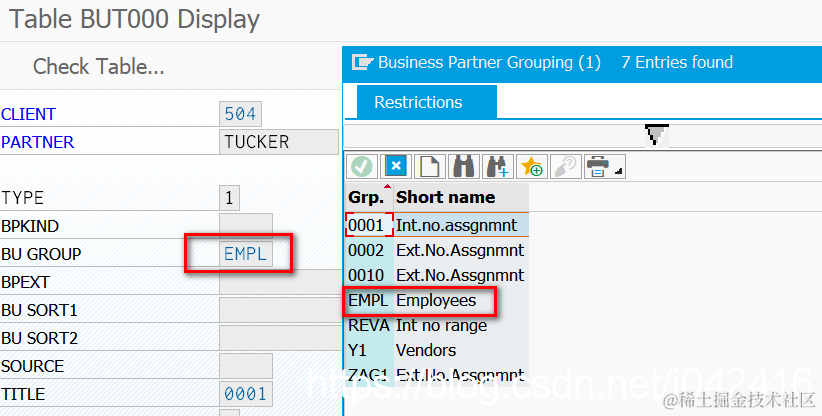Click the TITLE field label

(x=23, y=394)
